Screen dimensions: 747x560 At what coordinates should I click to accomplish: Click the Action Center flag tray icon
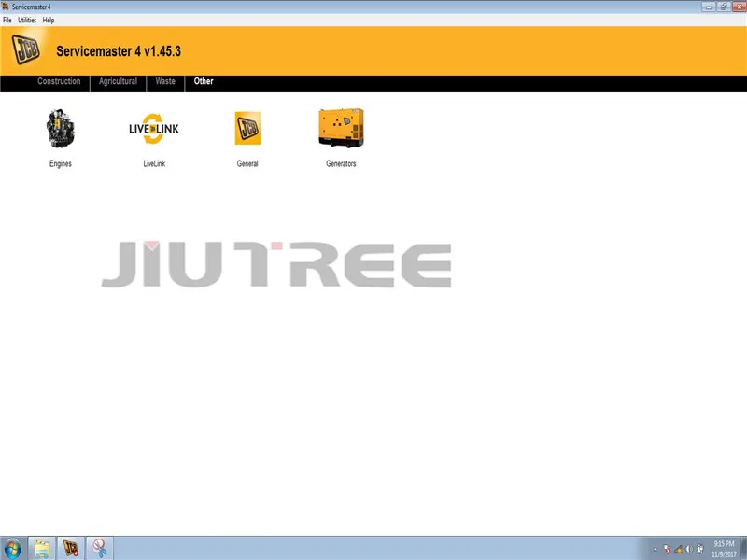click(668, 549)
